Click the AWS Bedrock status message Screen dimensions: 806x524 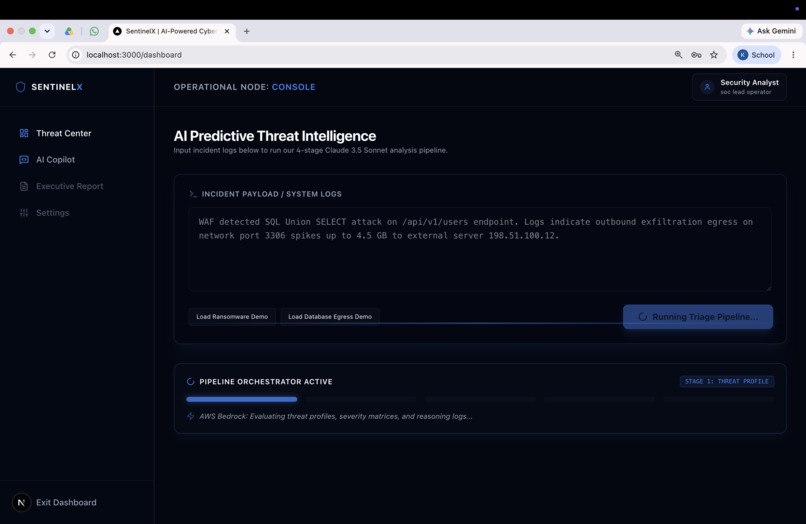tap(336, 416)
